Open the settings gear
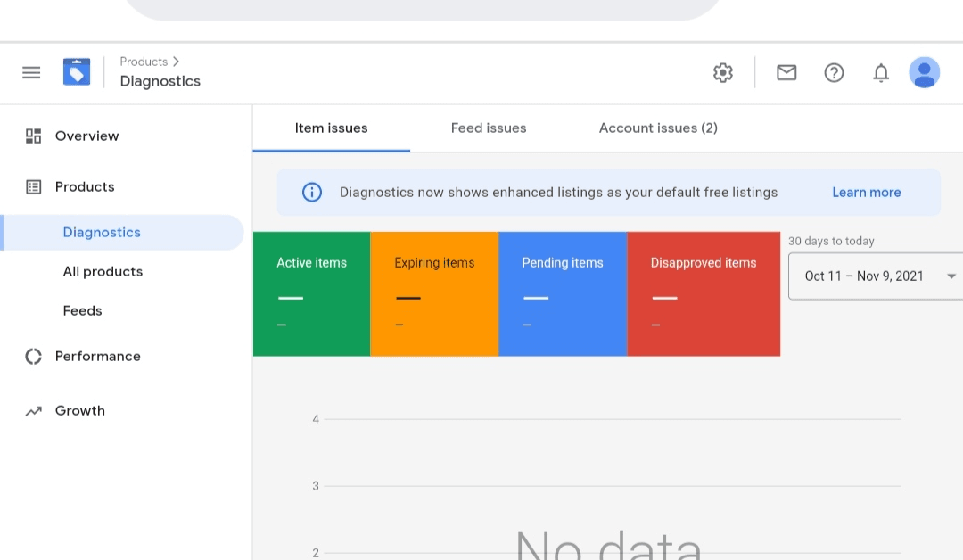This screenshot has width=963, height=560. (723, 73)
